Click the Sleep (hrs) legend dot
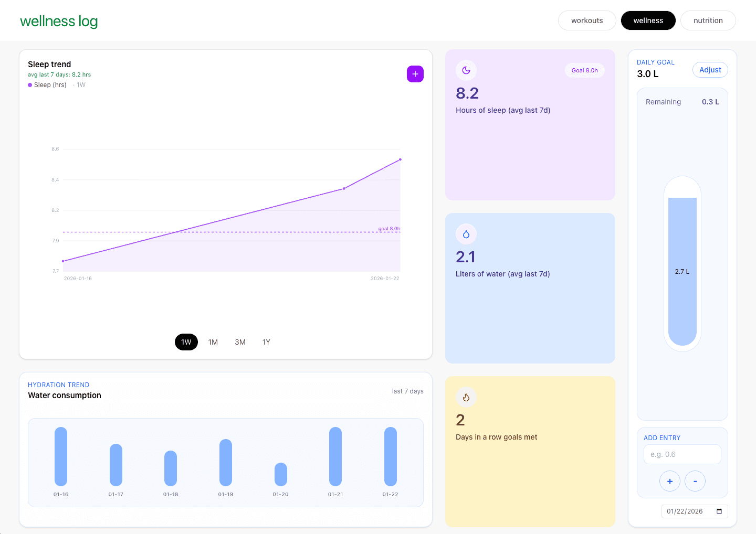This screenshot has width=756, height=534. pyautogui.click(x=30, y=84)
